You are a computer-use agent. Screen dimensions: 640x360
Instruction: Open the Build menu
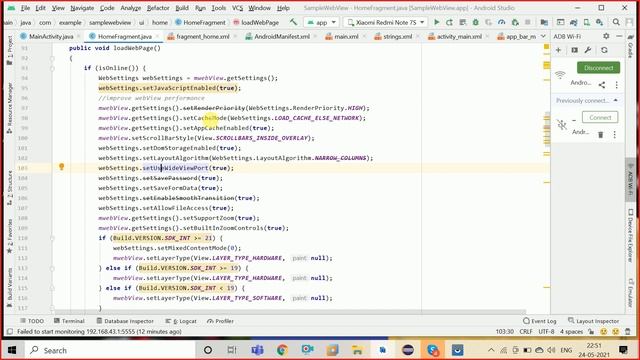click(182, 8)
